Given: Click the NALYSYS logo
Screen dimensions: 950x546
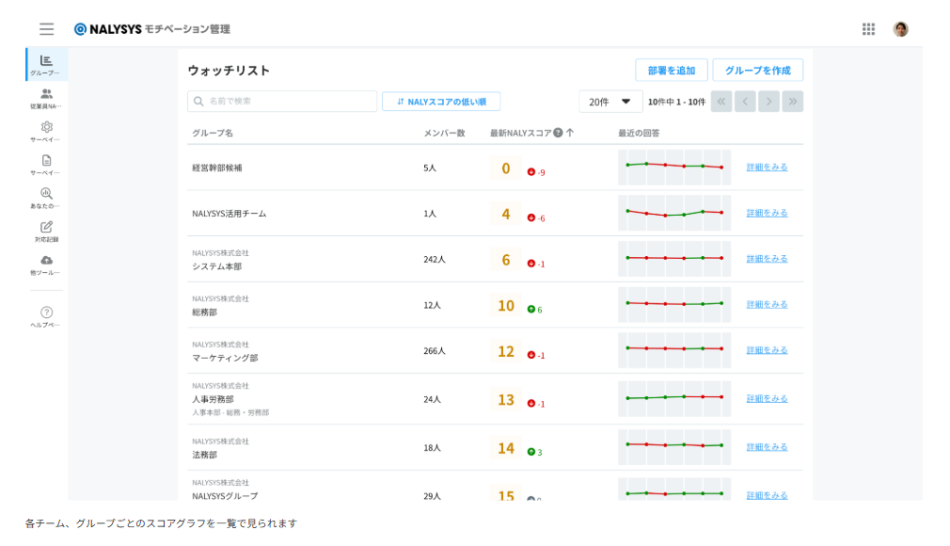Looking at the screenshot, I should [151, 29].
